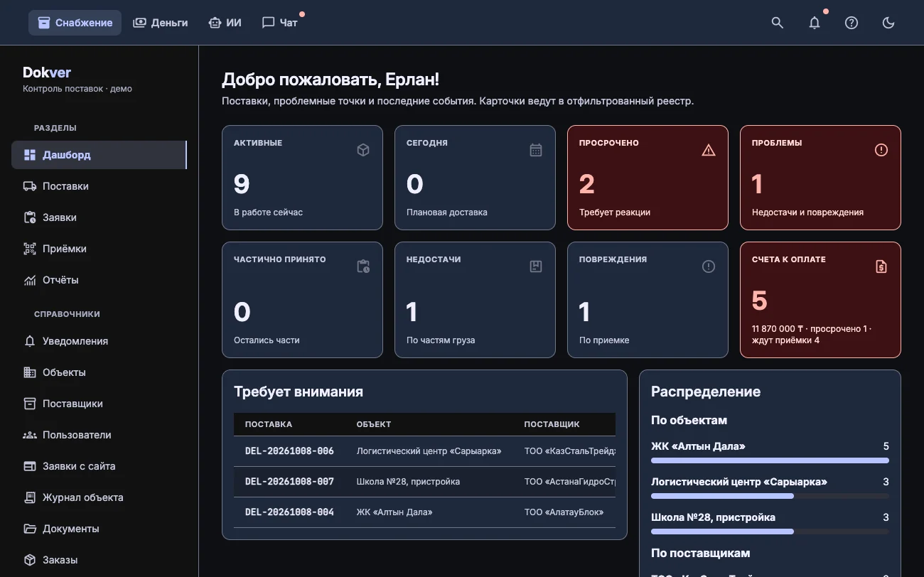
Task: Open the Чат tab
Action: tap(280, 23)
